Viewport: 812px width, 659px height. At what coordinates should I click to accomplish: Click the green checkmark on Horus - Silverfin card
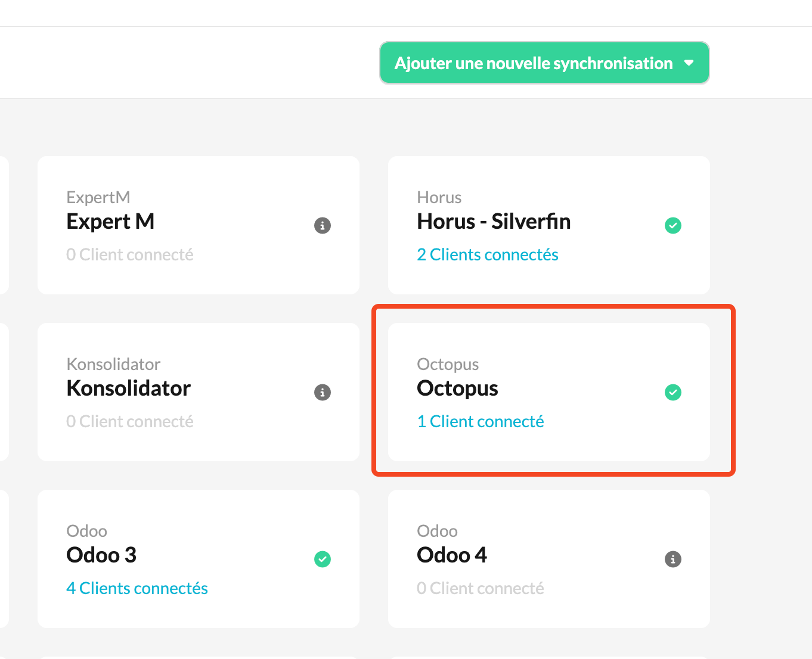click(673, 225)
